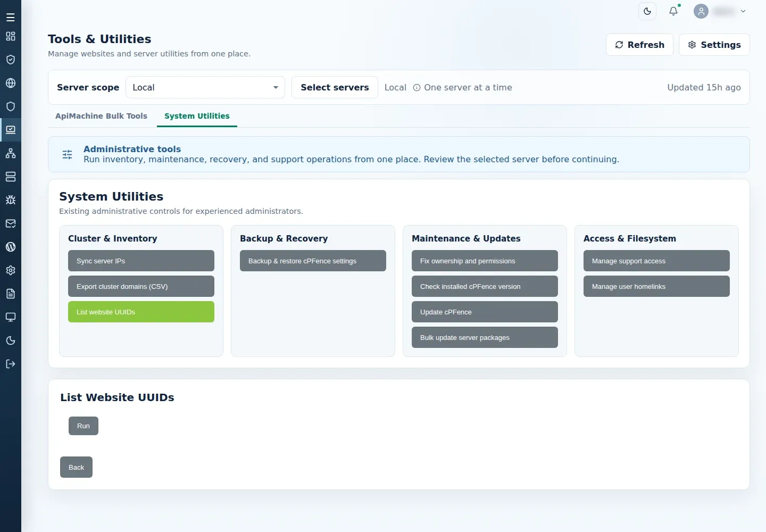The width and height of the screenshot is (766, 532).
Task: Click Check installed cPFence version
Action: click(485, 286)
